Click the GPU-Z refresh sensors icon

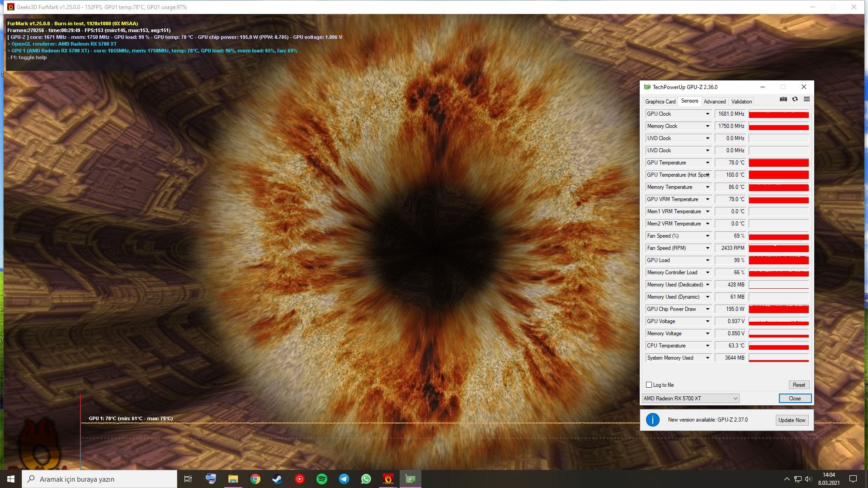coord(795,99)
